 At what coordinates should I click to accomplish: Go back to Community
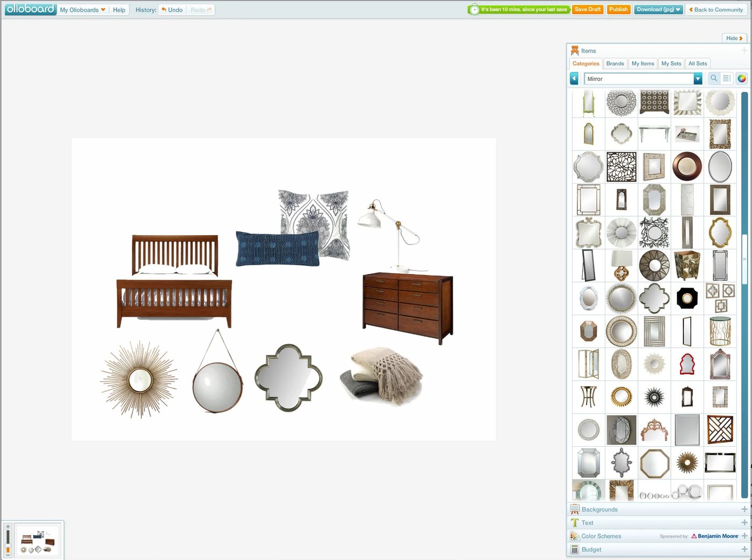click(716, 10)
